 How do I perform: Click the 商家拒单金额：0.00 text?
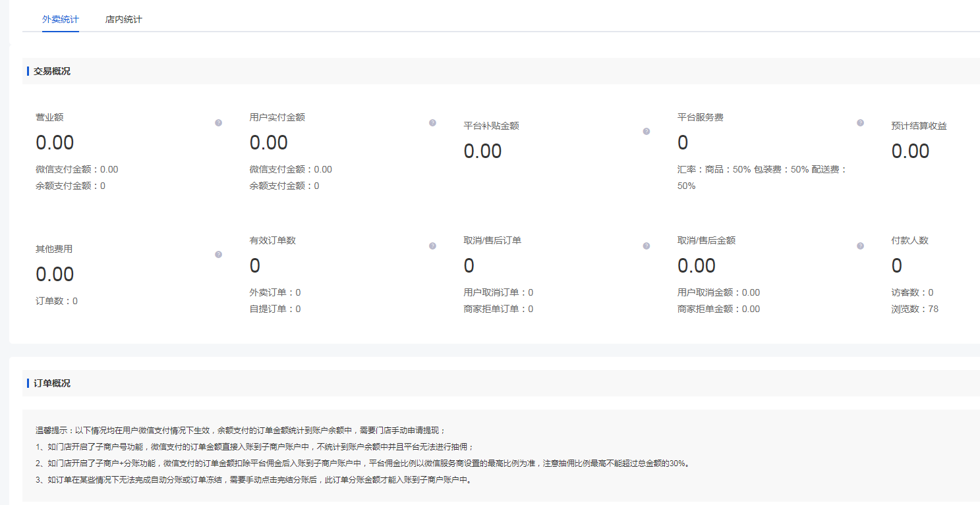click(719, 309)
